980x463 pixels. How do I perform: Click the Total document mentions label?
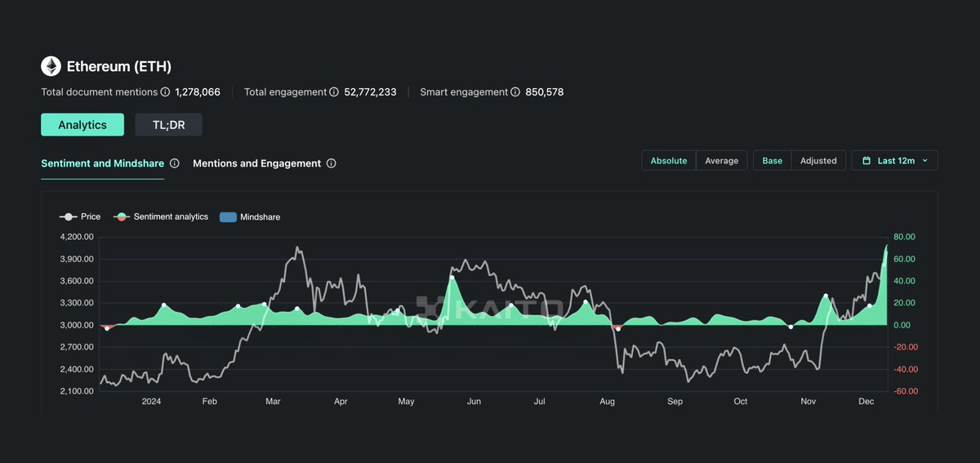click(100, 92)
